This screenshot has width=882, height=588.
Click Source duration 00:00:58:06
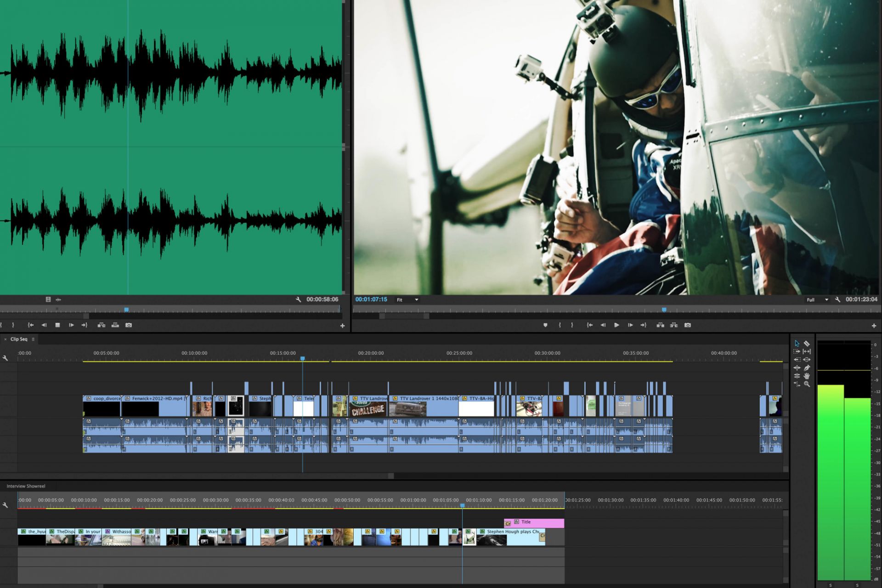tap(322, 300)
